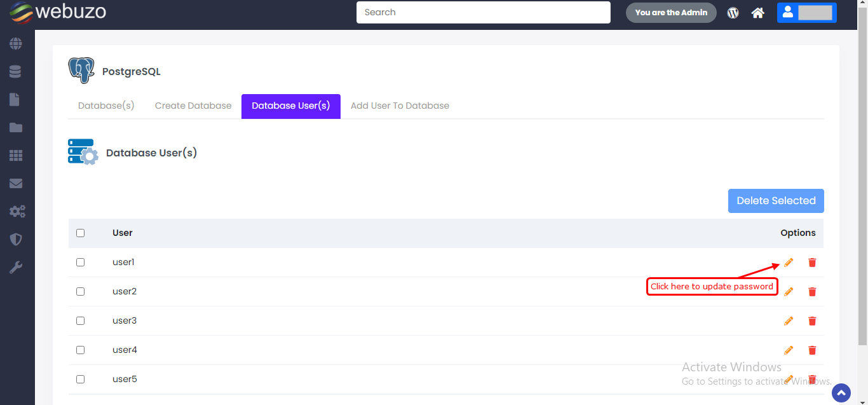Click the globe icon in the sidebar
Viewport: 868px width, 405px height.
[16, 44]
